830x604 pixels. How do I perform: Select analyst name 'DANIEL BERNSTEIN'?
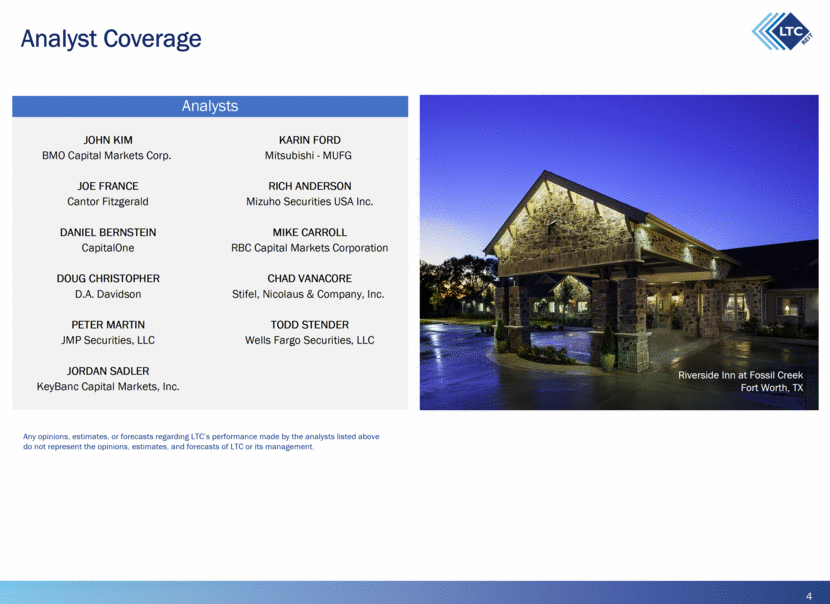pyautogui.click(x=108, y=232)
